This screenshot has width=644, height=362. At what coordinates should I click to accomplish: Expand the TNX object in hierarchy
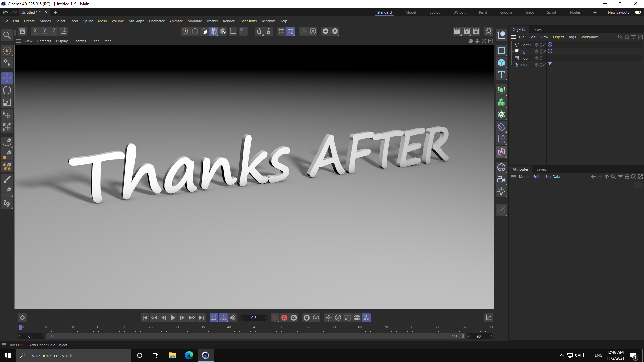click(513, 65)
